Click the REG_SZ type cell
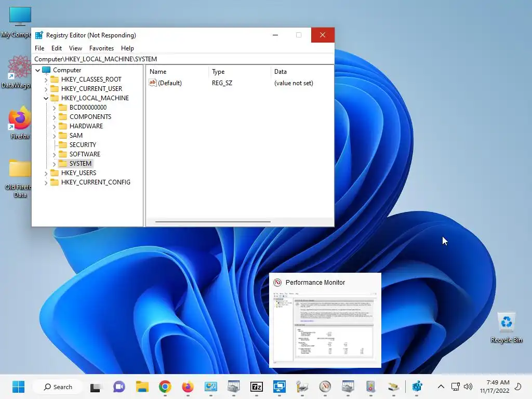 222,83
